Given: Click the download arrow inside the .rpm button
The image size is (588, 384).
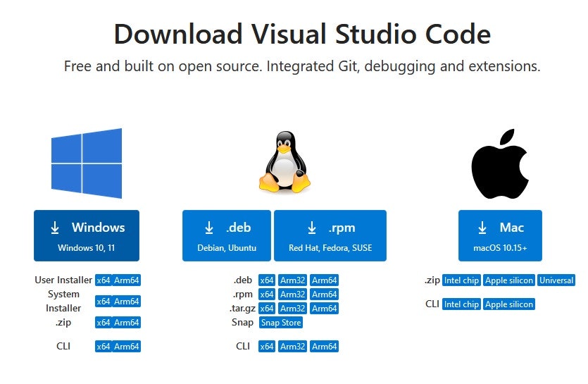Looking at the screenshot, I should tap(312, 228).
